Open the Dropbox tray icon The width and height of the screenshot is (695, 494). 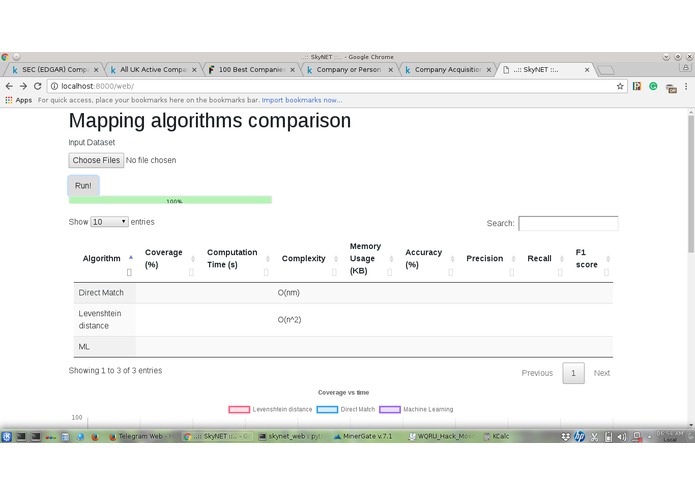pos(565,437)
